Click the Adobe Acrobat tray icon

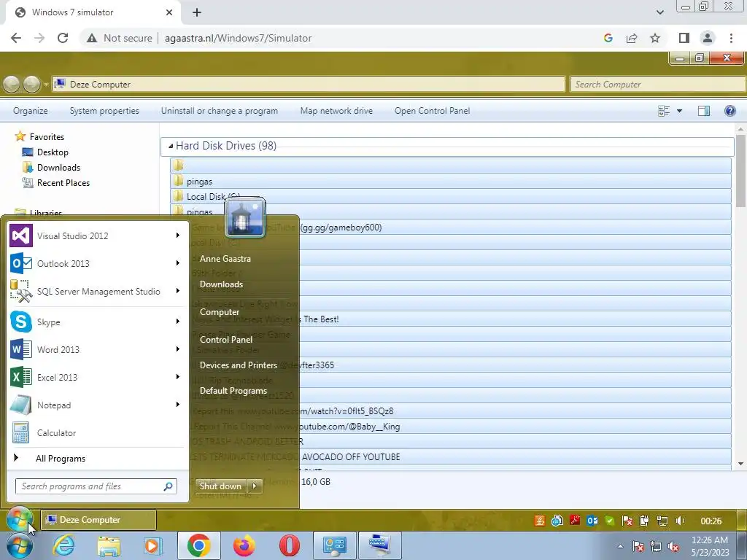(x=575, y=521)
